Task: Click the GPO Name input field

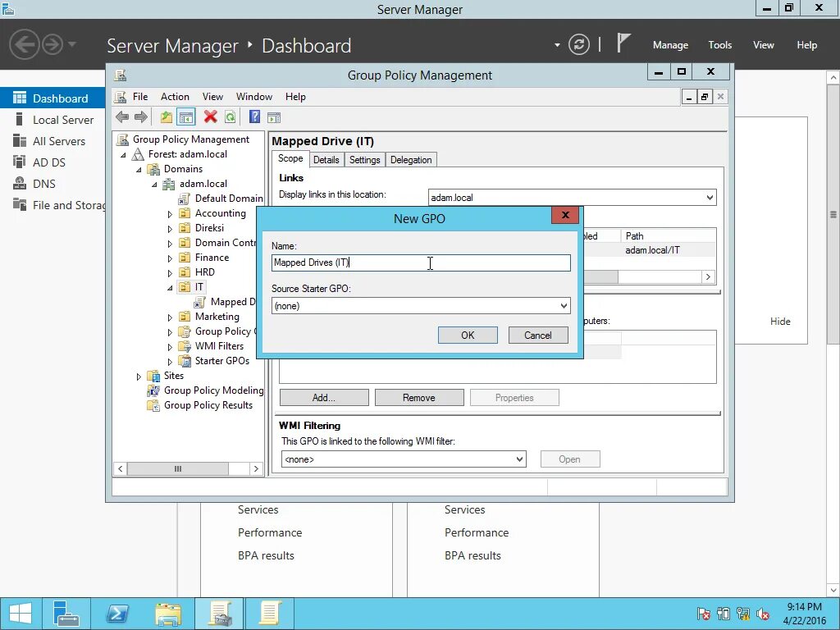Action: [421, 262]
